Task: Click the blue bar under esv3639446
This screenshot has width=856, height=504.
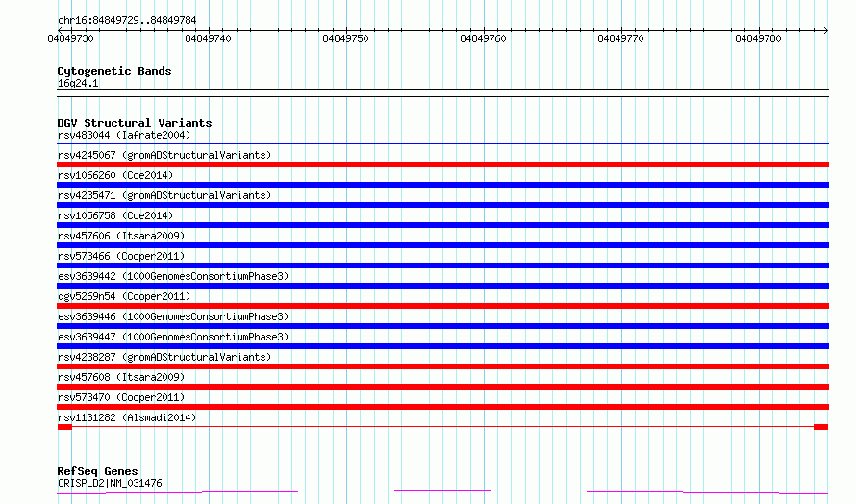Action: [442, 326]
